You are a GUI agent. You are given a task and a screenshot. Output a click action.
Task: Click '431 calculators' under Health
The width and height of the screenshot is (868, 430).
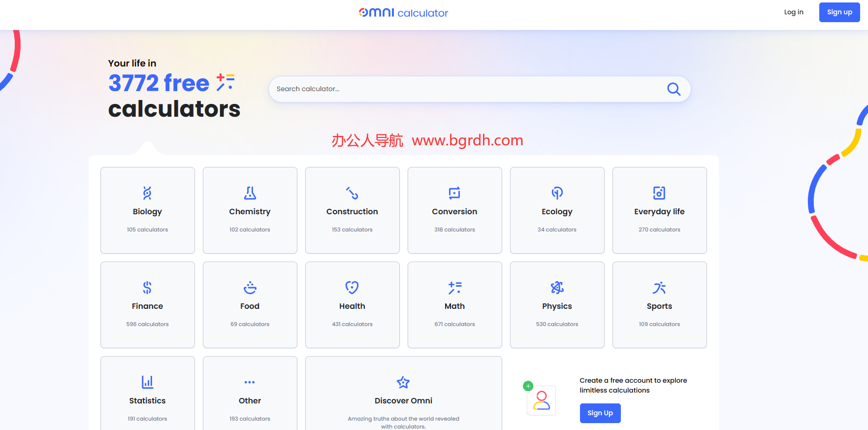click(352, 324)
